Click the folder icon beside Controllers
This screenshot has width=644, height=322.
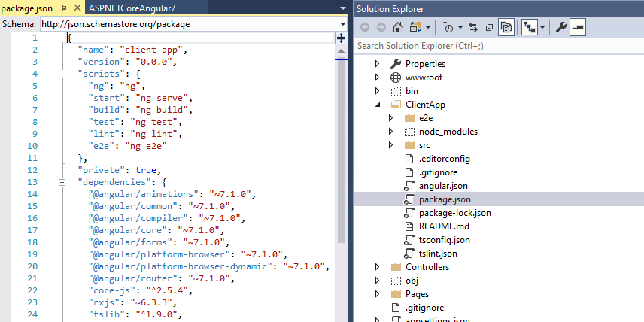coord(396,267)
